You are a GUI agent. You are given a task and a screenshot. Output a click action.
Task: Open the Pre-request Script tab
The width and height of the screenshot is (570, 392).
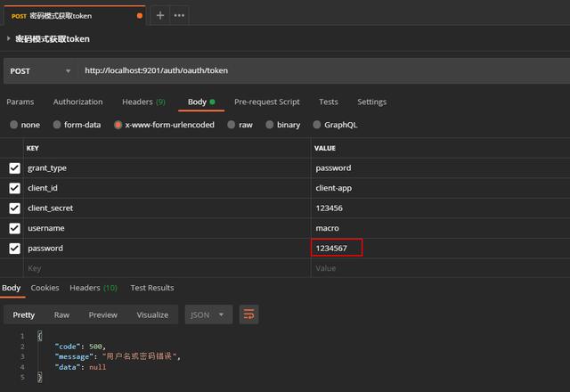[266, 102]
